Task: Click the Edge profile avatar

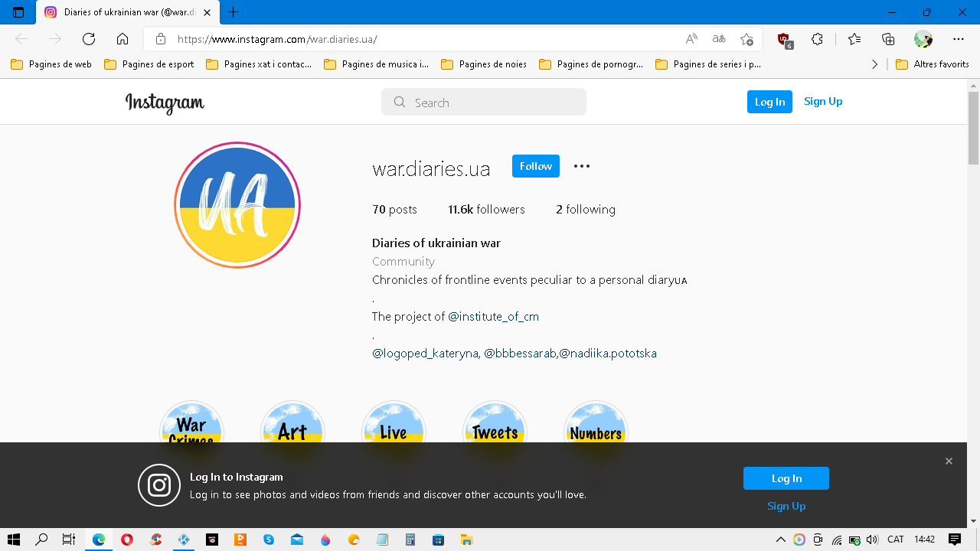Action: [x=923, y=39]
